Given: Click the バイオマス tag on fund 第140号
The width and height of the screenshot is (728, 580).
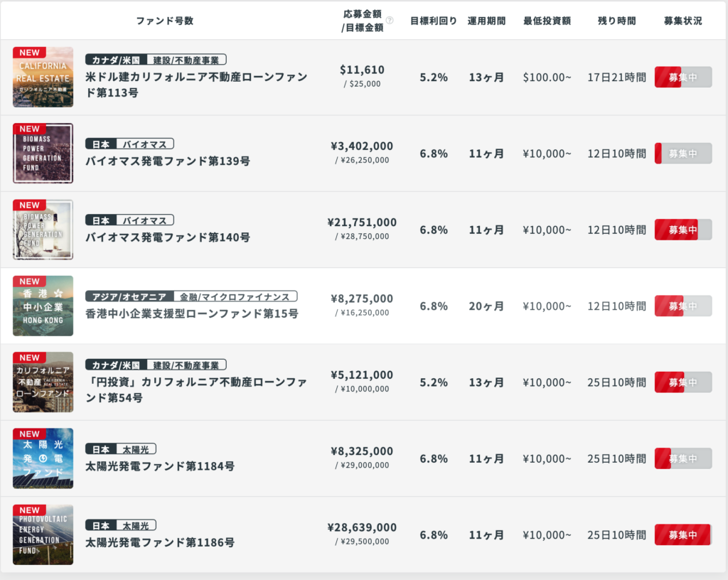Looking at the screenshot, I should click(144, 220).
